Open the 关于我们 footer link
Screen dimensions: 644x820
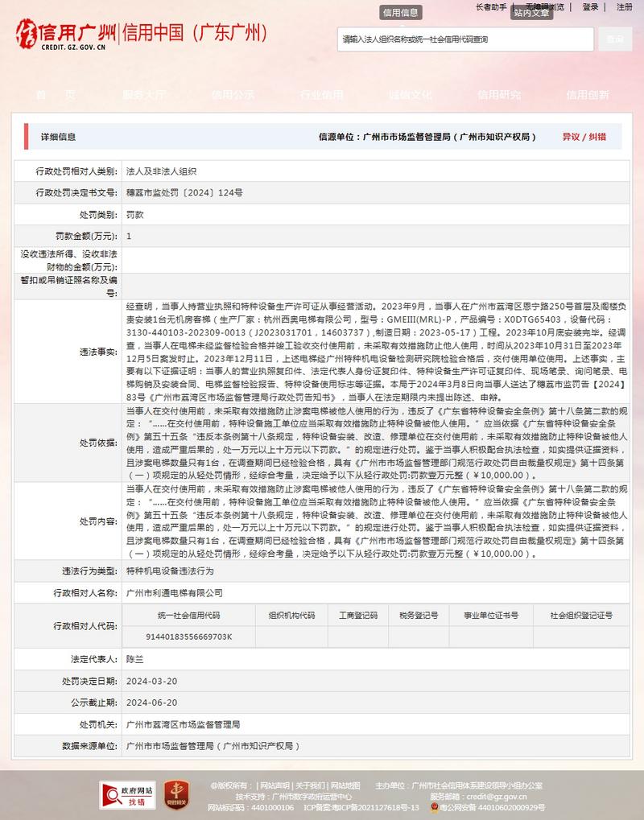click(x=310, y=785)
